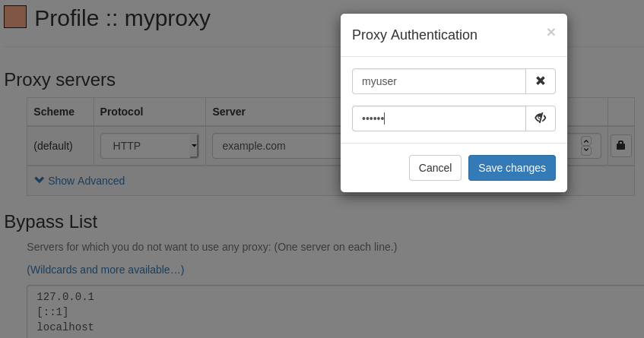Click the Cancel button
This screenshot has height=338, width=644.
[435, 168]
